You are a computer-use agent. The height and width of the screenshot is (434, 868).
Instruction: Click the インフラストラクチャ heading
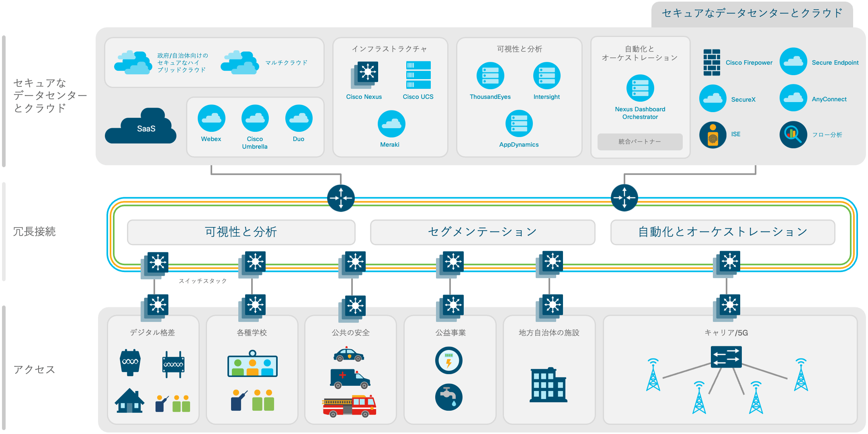point(389,49)
